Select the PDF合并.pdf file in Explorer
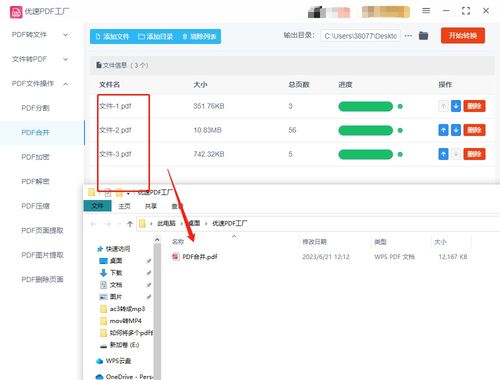 click(195, 257)
